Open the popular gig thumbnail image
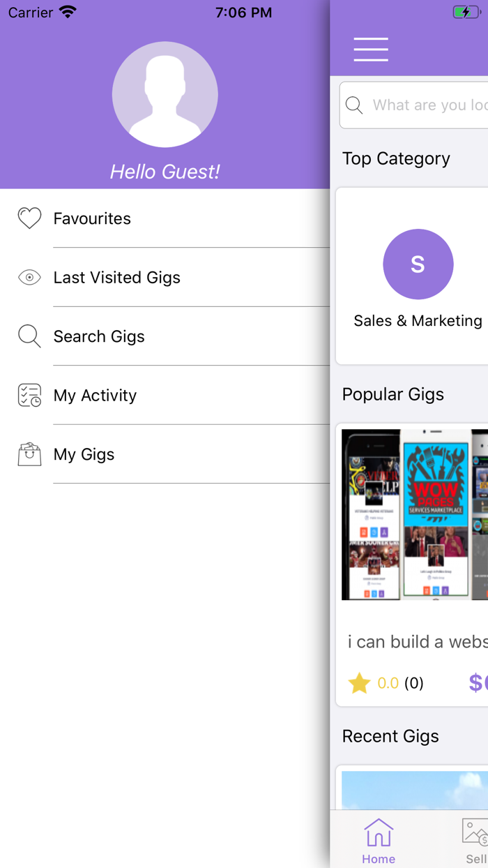This screenshot has width=488, height=868. point(415,514)
